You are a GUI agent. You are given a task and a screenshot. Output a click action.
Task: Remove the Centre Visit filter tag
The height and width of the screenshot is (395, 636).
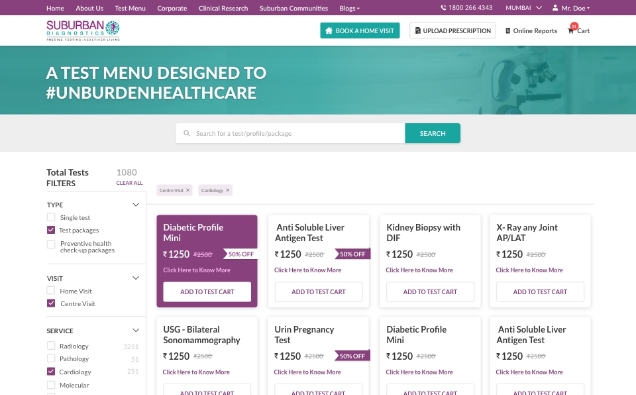click(188, 190)
